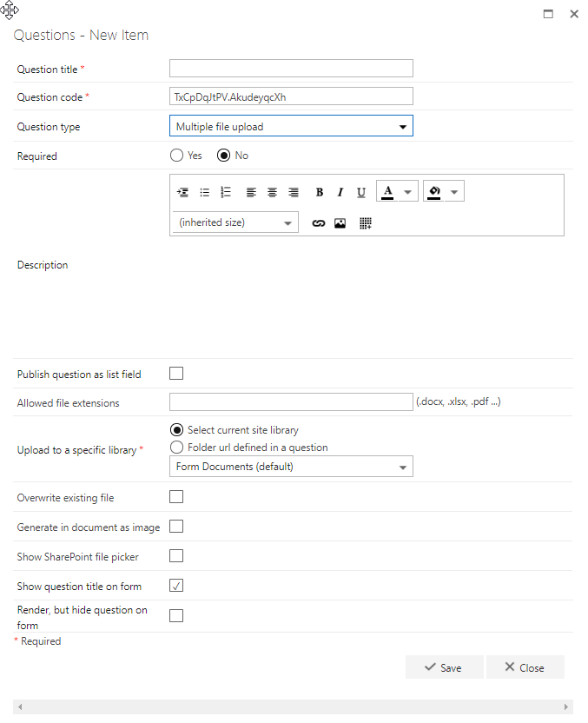Uncheck Show question title on form
The width and height of the screenshot is (588, 723).
click(176, 585)
